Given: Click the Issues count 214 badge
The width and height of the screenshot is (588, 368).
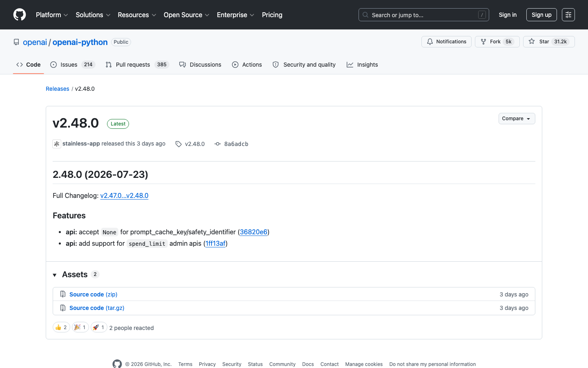Looking at the screenshot, I should (x=88, y=65).
